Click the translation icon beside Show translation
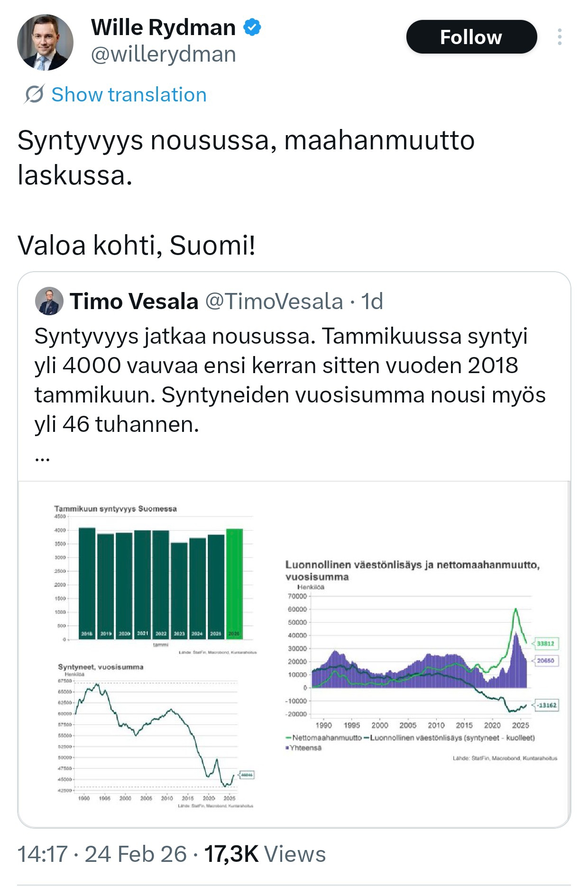Screen dimensions: 588x887 34,94
